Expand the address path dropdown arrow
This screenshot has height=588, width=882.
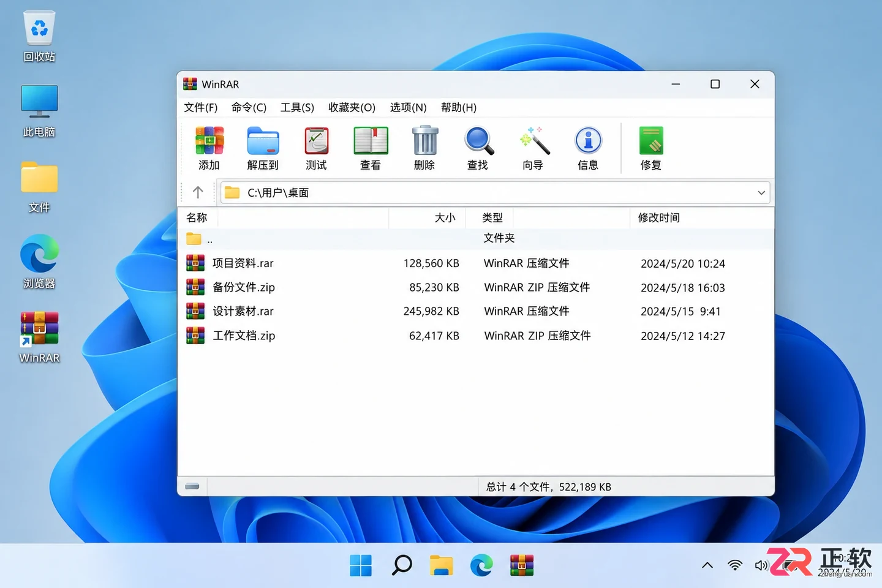click(x=761, y=192)
